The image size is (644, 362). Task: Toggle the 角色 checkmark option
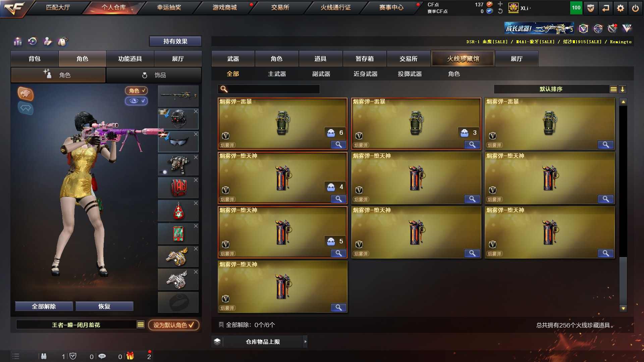point(137,90)
